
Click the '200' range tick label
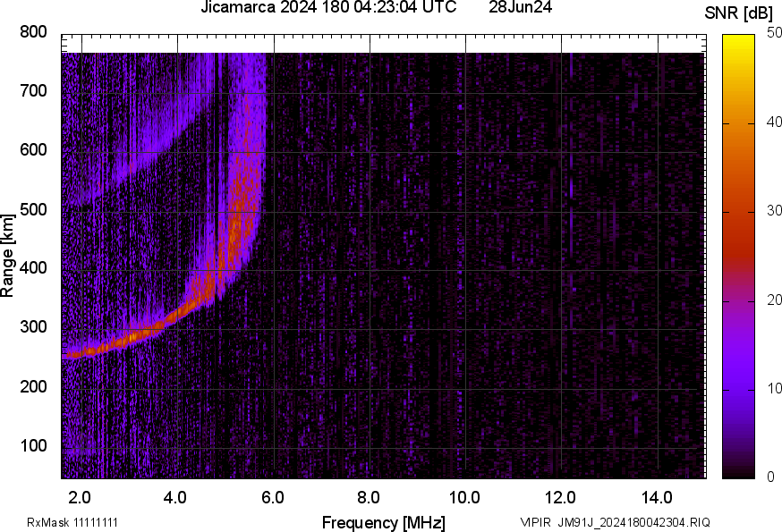(33, 386)
